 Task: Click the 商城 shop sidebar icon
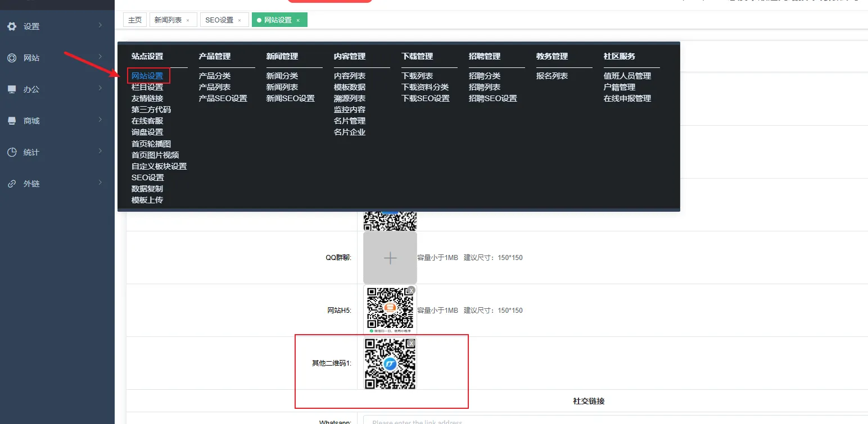(x=11, y=121)
